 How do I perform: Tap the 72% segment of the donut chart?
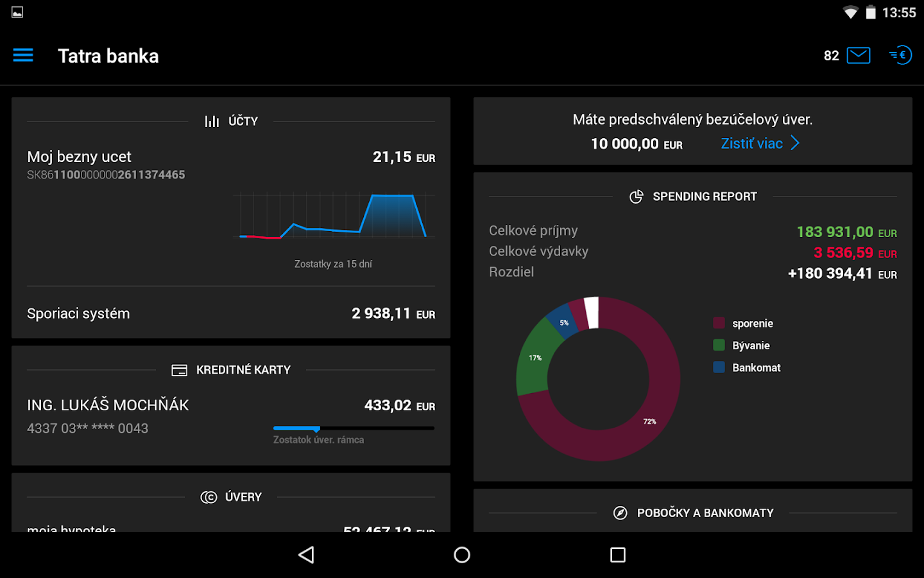click(650, 422)
